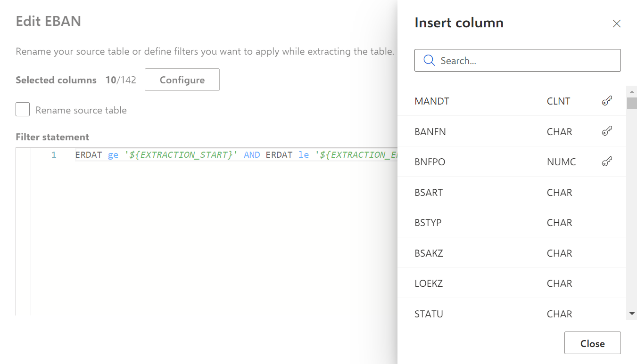Insert the BANFN column
The height and width of the screenshot is (364, 637).
[512, 131]
